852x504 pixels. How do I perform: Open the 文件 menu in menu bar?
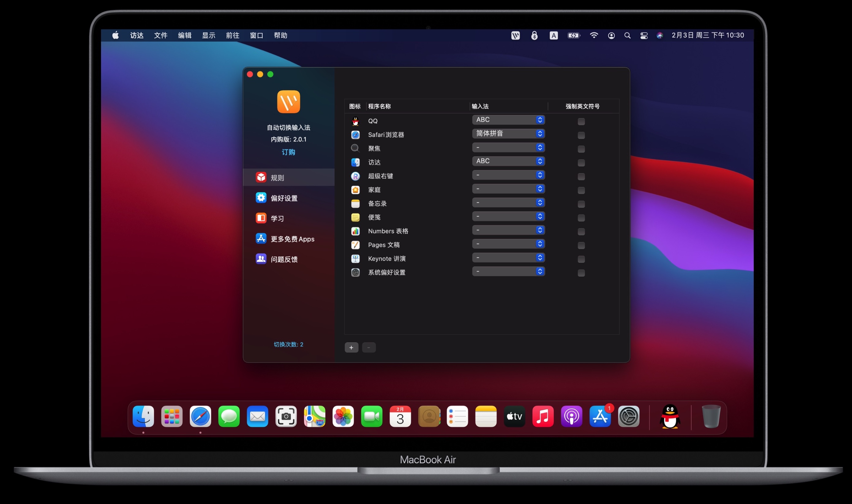pos(160,35)
